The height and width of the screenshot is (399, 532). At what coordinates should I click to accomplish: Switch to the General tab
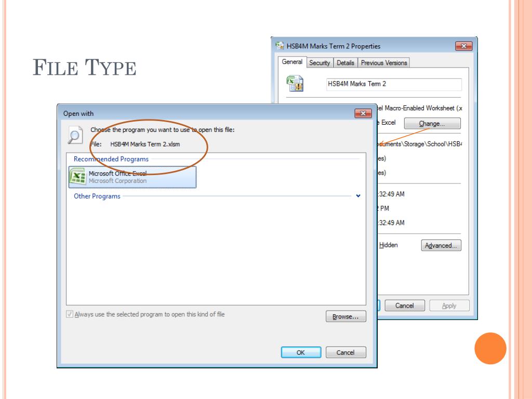coord(292,62)
